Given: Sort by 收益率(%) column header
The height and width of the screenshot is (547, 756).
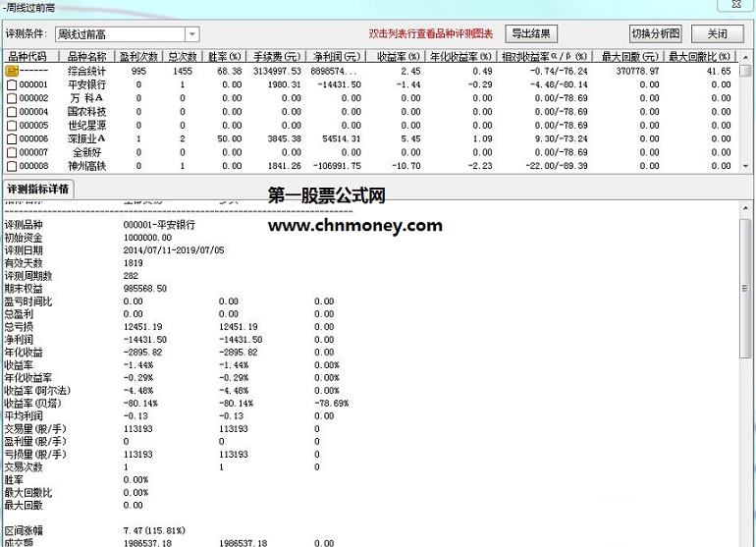Looking at the screenshot, I should (396, 56).
